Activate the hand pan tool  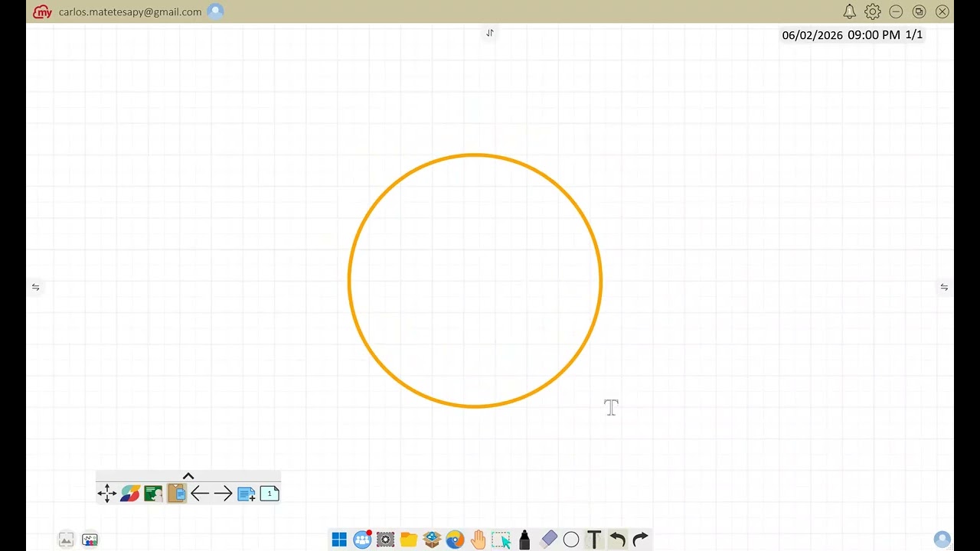click(479, 540)
